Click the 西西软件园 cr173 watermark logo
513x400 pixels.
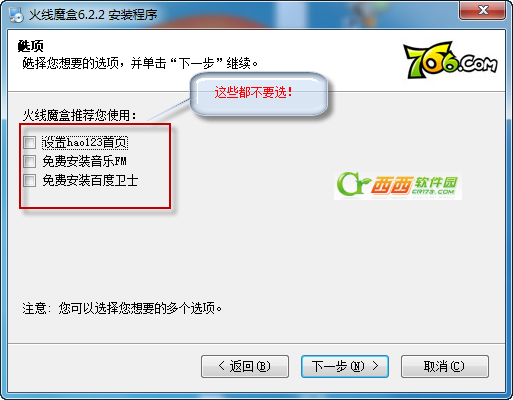pos(398,185)
